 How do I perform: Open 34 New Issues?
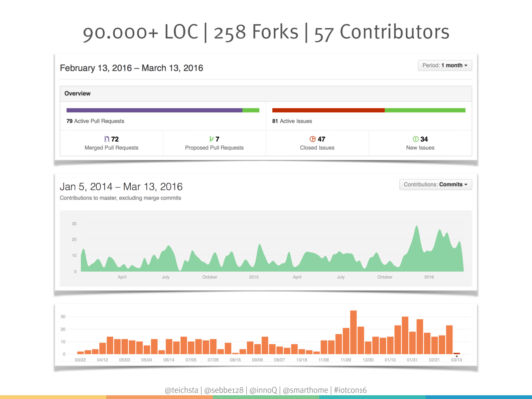[x=420, y=143]
